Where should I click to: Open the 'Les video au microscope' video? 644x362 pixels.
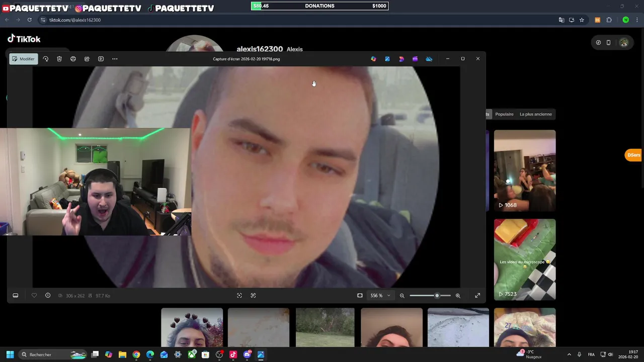click(x=525, y=259)
